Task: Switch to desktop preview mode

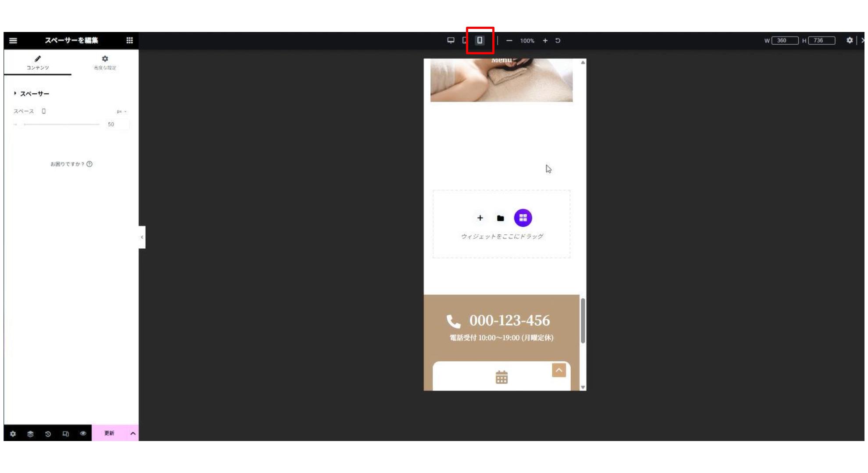Action: click(451, 40)
